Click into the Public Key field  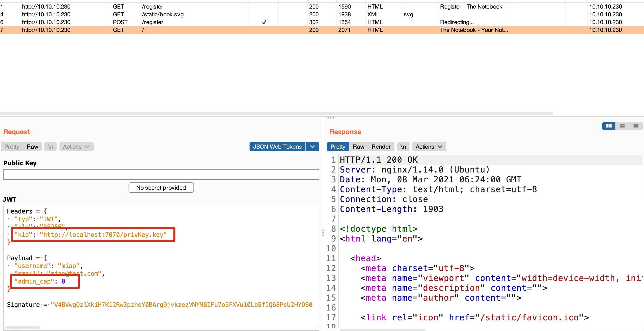coord(161,175)
